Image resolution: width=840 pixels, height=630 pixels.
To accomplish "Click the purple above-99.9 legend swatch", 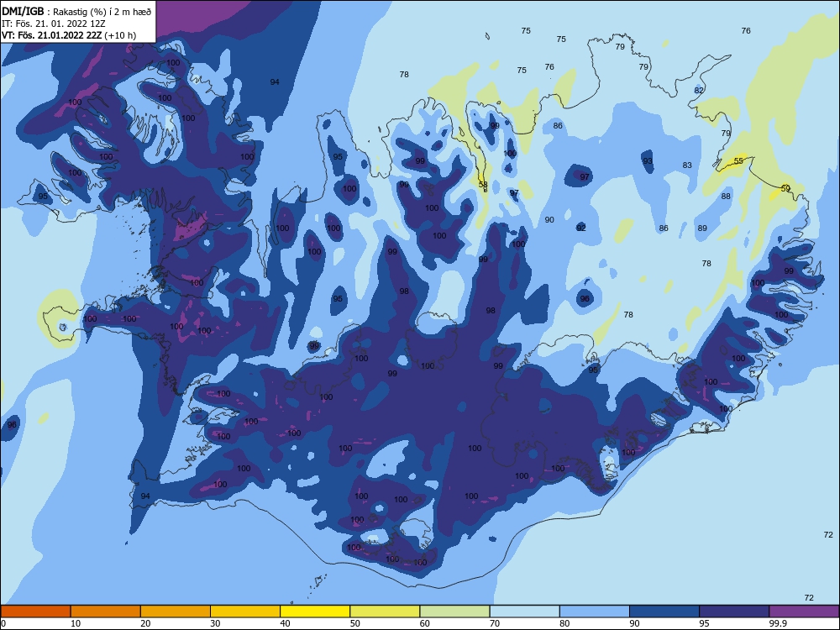I will [804, 612].
